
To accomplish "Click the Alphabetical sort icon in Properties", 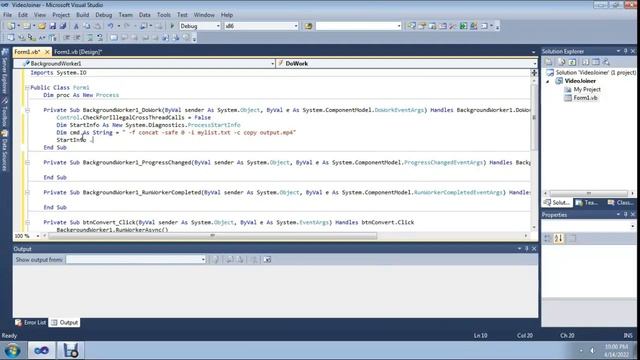I will click(x=559, y=238).
